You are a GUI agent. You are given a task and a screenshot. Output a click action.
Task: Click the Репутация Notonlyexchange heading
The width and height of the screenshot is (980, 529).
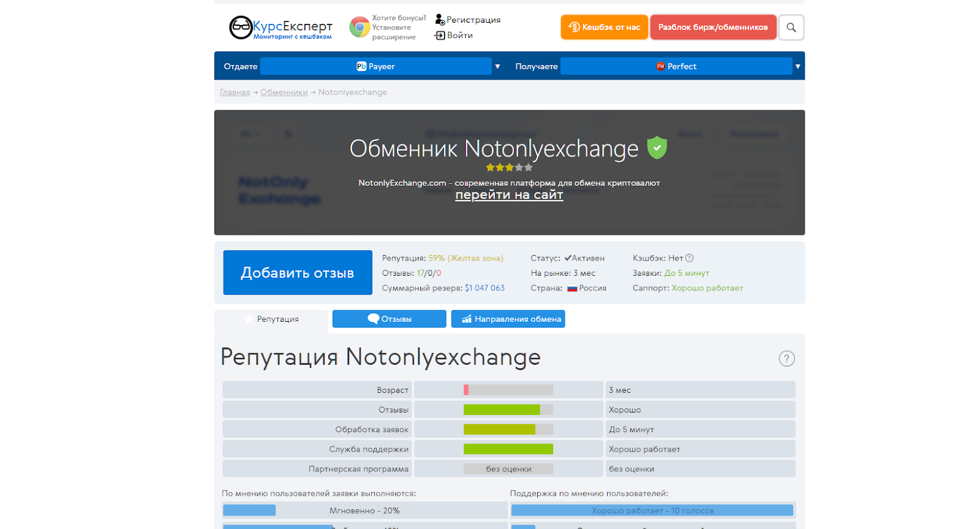(x=380, y=357)
